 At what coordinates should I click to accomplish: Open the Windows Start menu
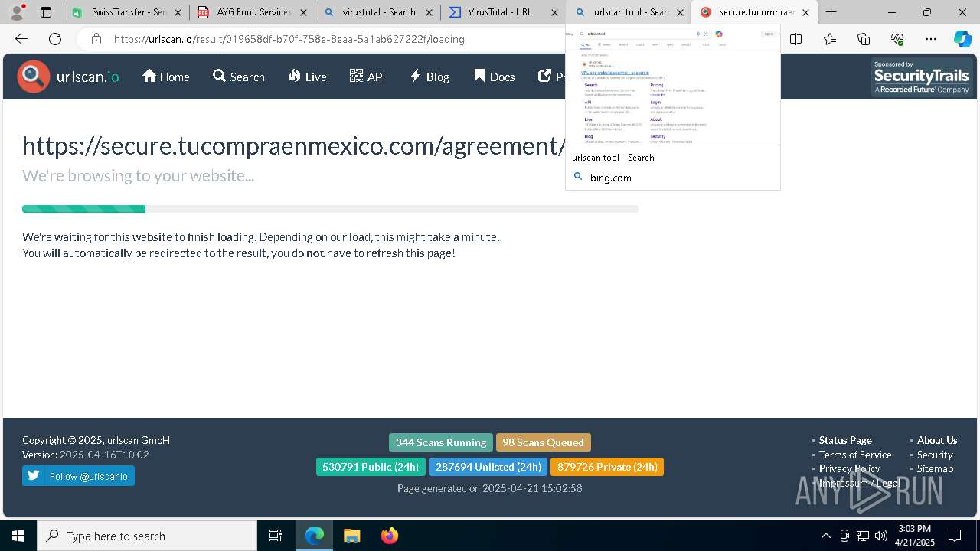click(x=18, y=536)
